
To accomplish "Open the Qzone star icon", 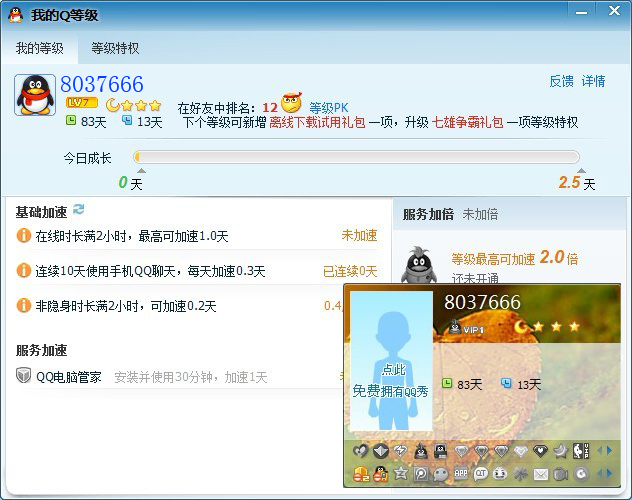I will pyautogui.click(x=401, y=473).
